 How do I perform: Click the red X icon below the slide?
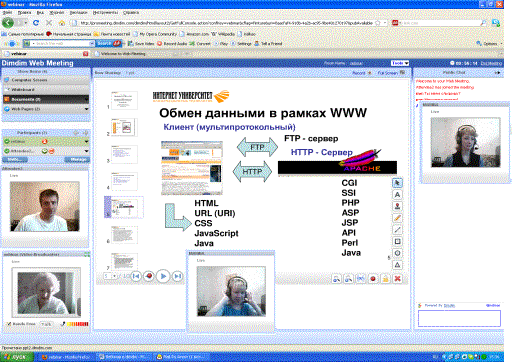point(397,278)
